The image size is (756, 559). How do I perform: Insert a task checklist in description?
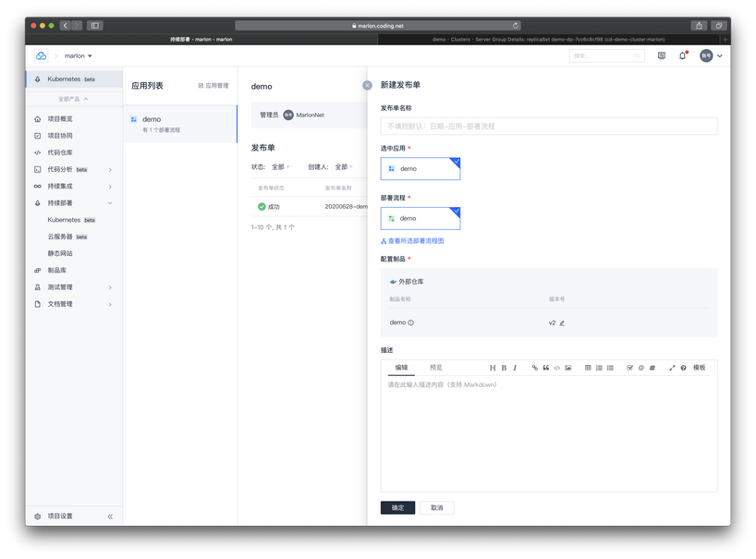629,368
